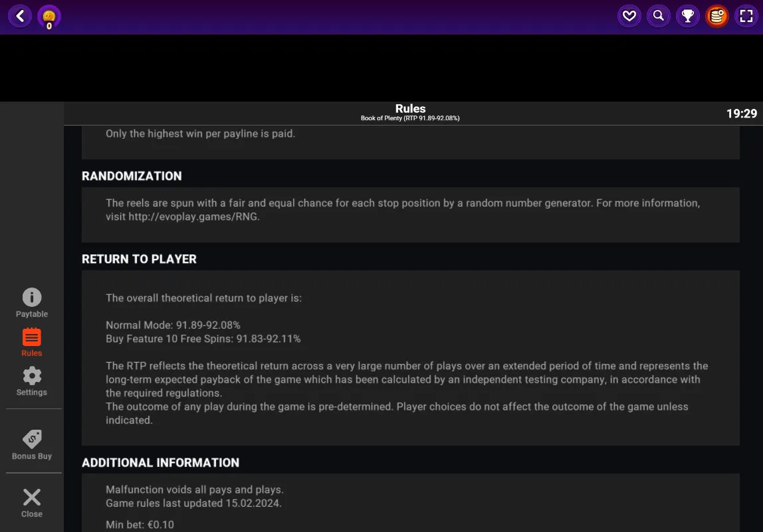Viewport: 763px width, 532px height.
Task: Open the Paytable info icon
Action: (x=32, y=303)
